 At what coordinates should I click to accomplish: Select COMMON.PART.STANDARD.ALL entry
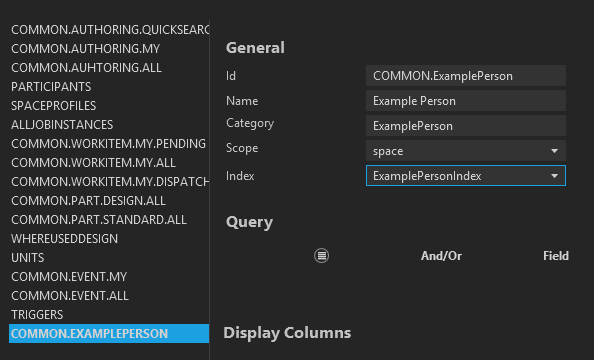point(109,220)
